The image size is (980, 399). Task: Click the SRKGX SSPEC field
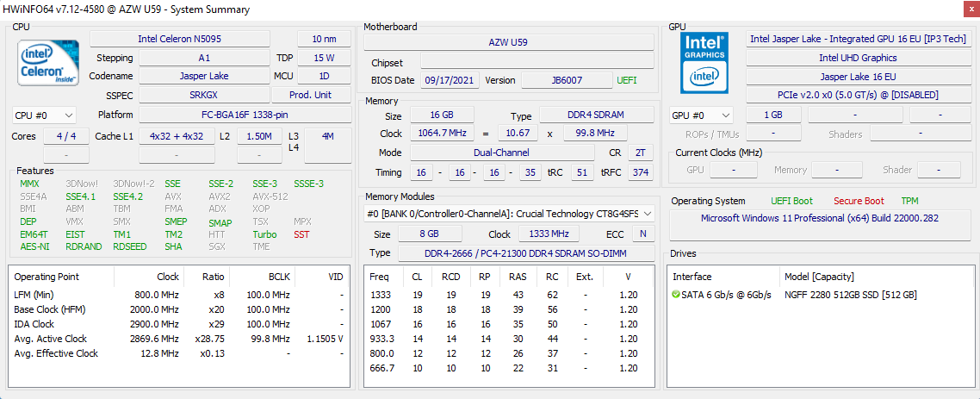[x=204, y=95]
